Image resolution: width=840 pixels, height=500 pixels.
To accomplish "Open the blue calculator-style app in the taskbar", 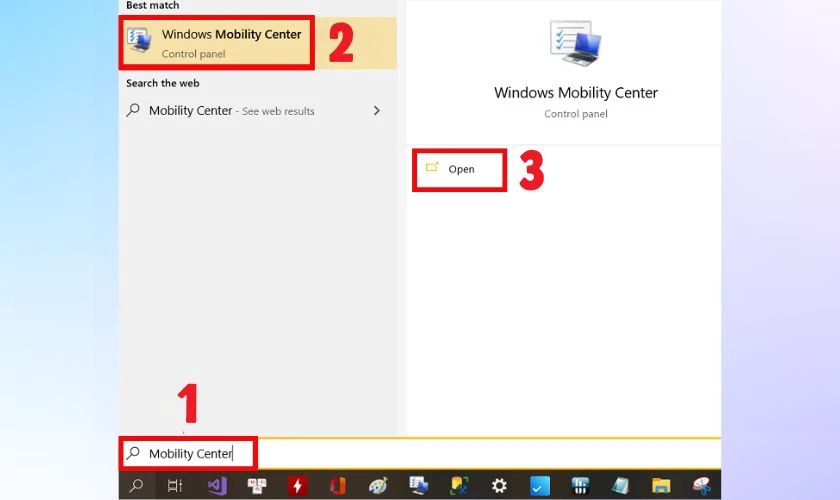I will (580, 486).
